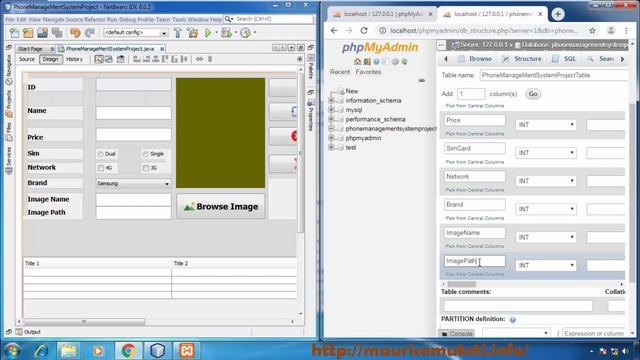Click phpMyAdmin Home icon
The image size is (640, 360).
(x=358, y=62)
